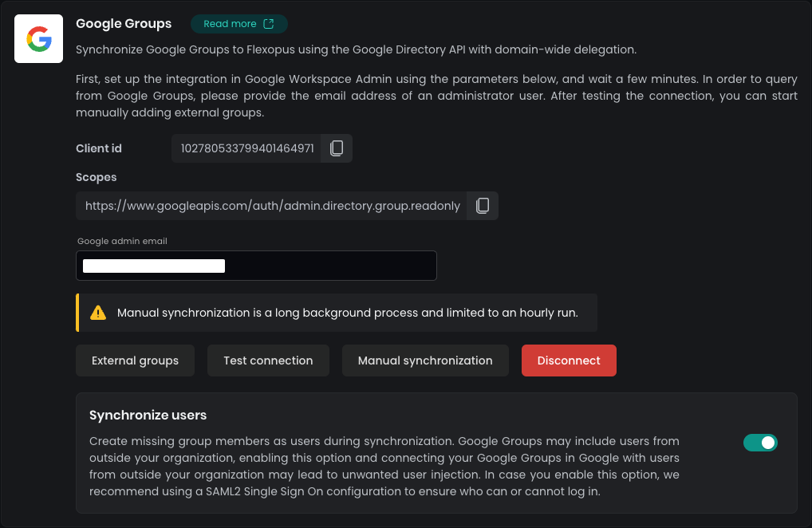Click the Google logo icon
Viewport: 812px width, 528px height.
pos(38,38)
